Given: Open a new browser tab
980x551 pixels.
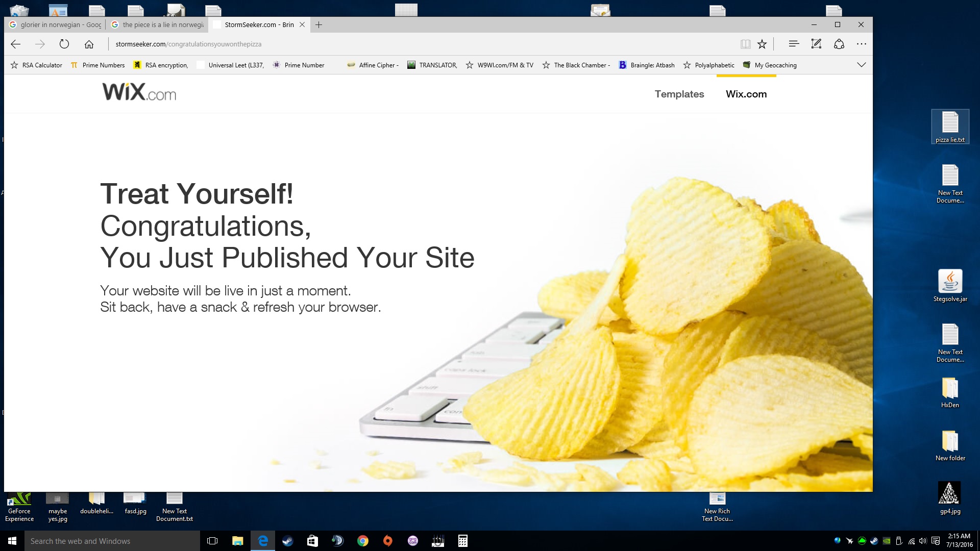Looking at the screenshot, I should pos(319,24).
